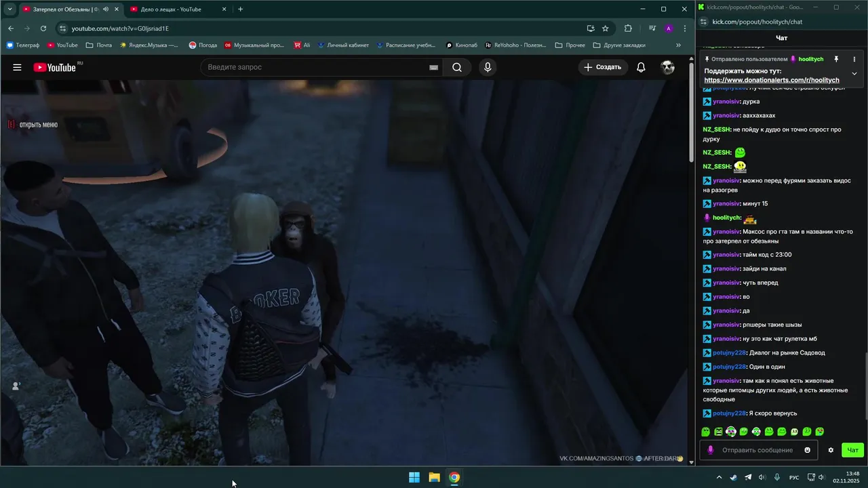Open a new Chrome tab
868x488 pixels.
240,9
